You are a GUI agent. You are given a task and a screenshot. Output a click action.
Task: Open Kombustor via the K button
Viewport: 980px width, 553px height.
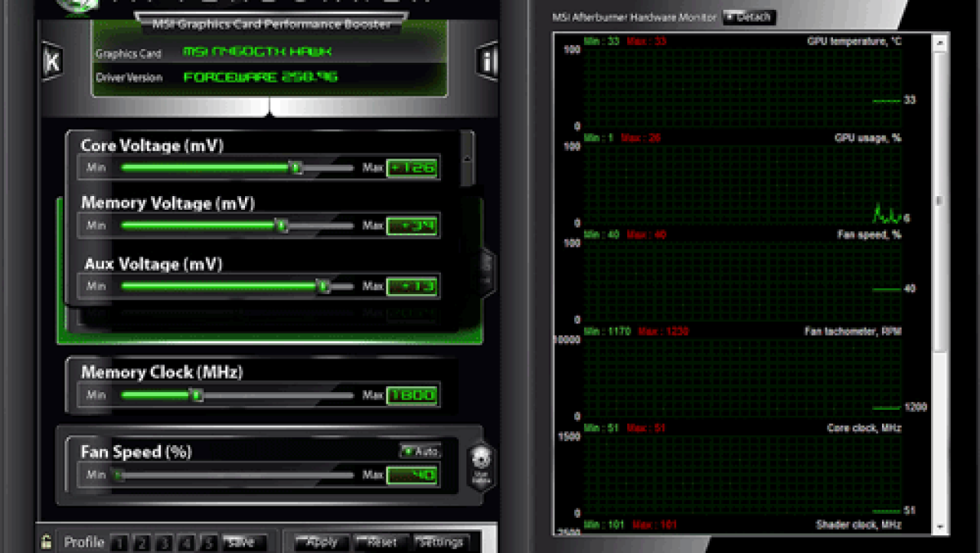[51, 62]
